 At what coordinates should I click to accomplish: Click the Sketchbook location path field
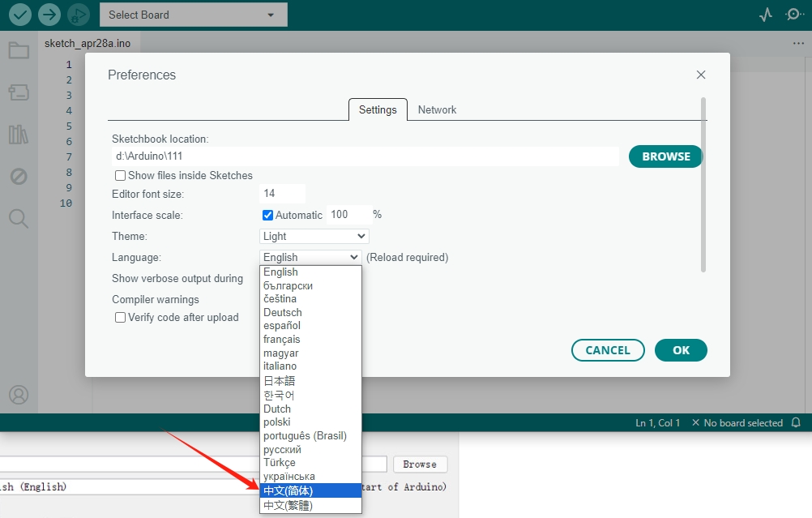pos(365,156)
